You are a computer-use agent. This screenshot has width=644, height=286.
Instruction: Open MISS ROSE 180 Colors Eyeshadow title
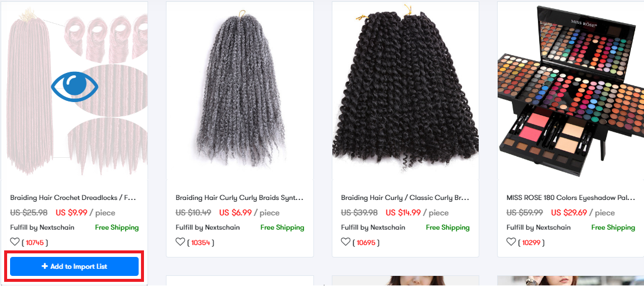click(x=571, y=198)
